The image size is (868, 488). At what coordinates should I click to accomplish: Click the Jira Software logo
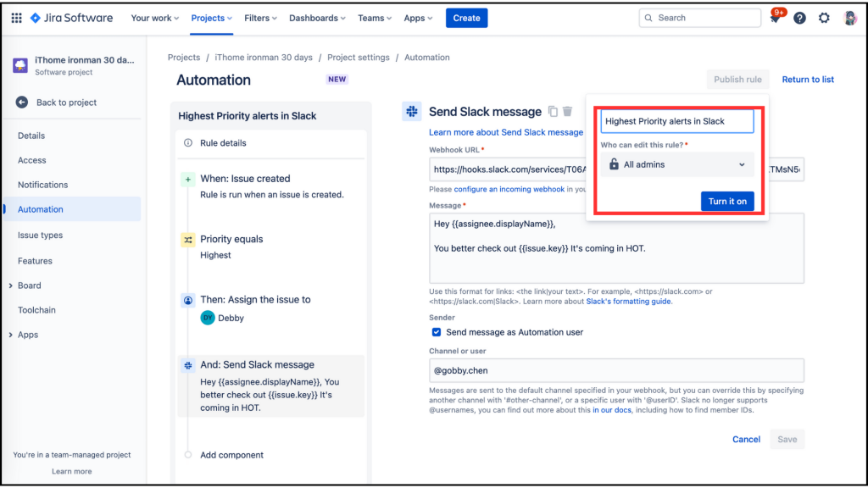71,18
